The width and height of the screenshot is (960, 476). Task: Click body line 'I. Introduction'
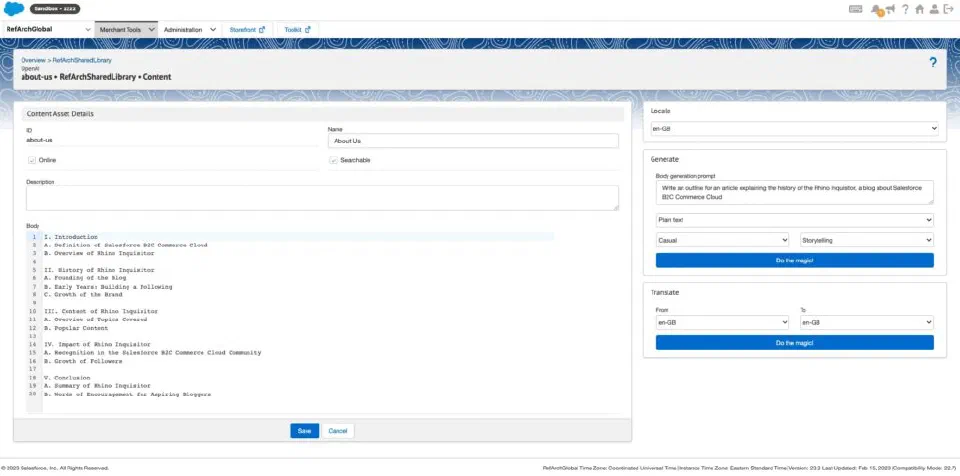pos(71,236)
